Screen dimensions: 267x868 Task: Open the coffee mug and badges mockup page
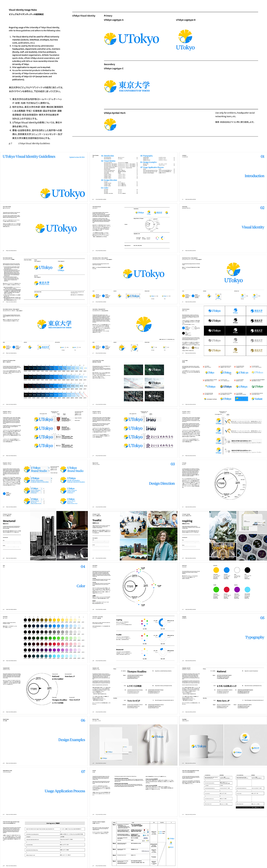coord(223,741)
